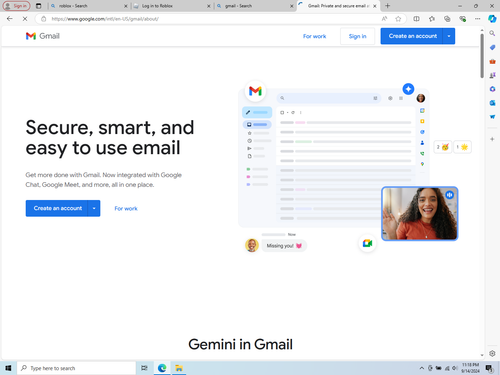Viewport: 500px width, 375px height.
Task: Click the taskbar Type here to search box
Action: 76,368
